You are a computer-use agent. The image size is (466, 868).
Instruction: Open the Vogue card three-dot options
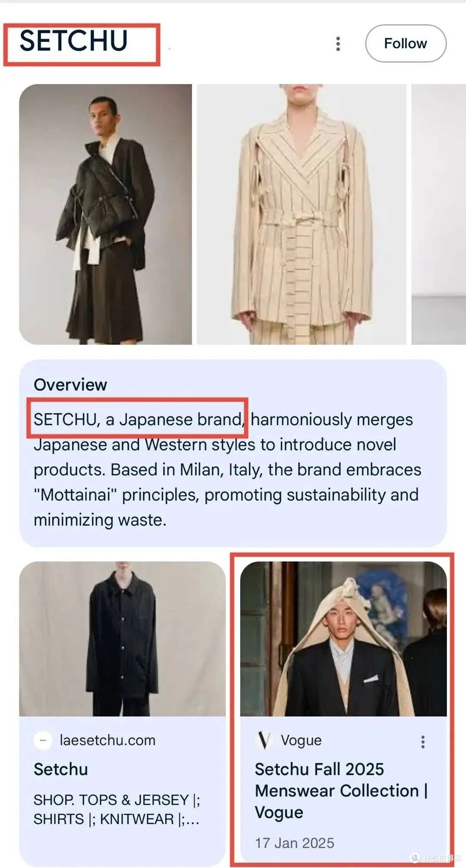click(423, 742)
